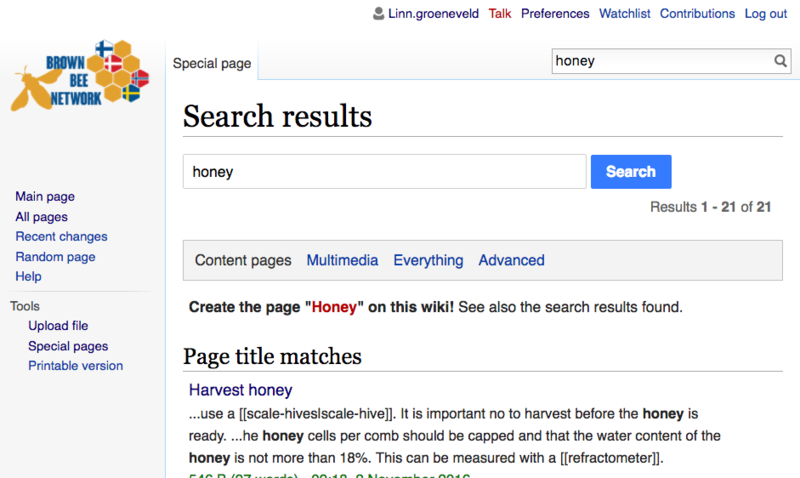The height and width of the screenshot is (478, 800).
Task: Click the Harvest honey result link
Action: pos(240,390)
